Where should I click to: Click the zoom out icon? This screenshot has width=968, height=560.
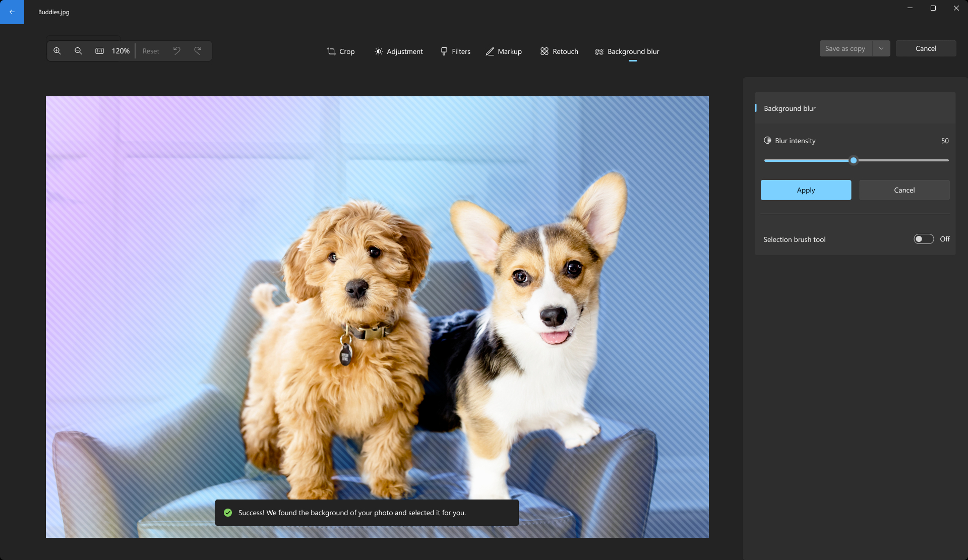(x=78, y=51)
